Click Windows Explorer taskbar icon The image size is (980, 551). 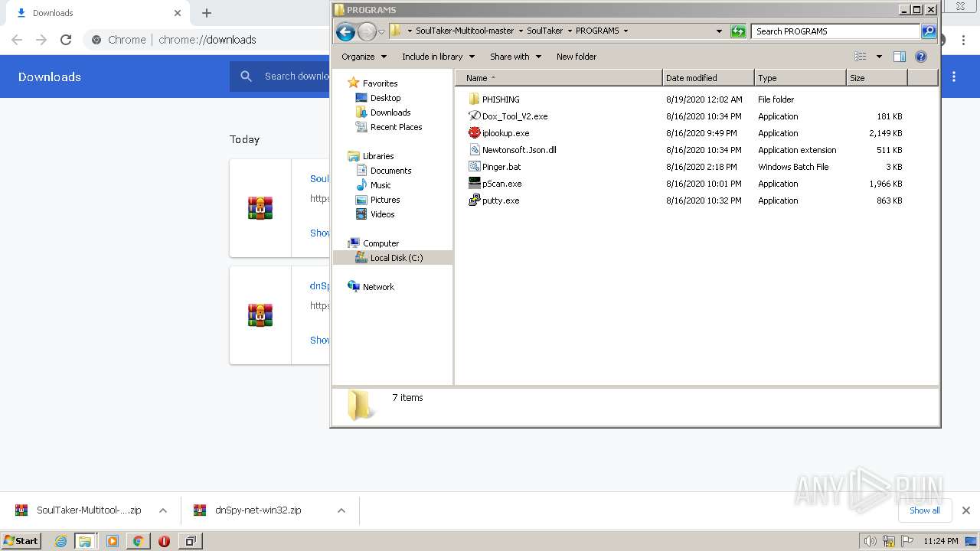tap(85, 541)
